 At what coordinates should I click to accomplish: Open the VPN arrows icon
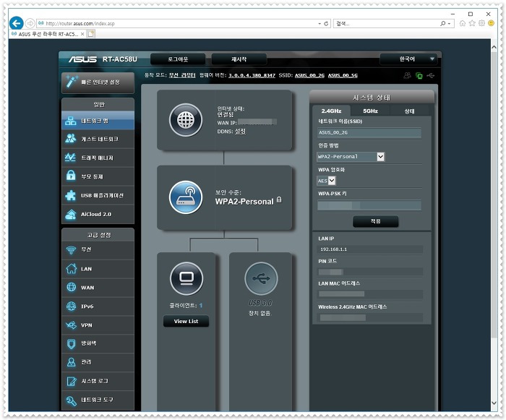71,325
